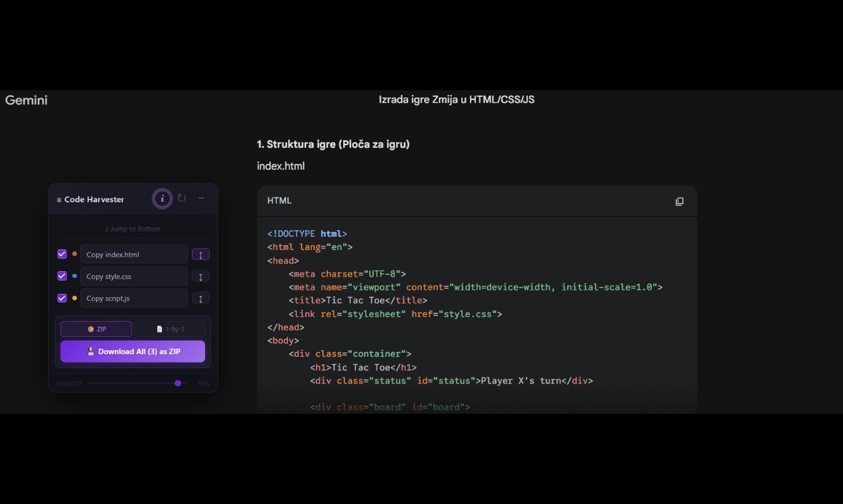The height and width of the screenshot is (504, 843).
Task: Select the Gemini logo
Action: tap(26, 100)
